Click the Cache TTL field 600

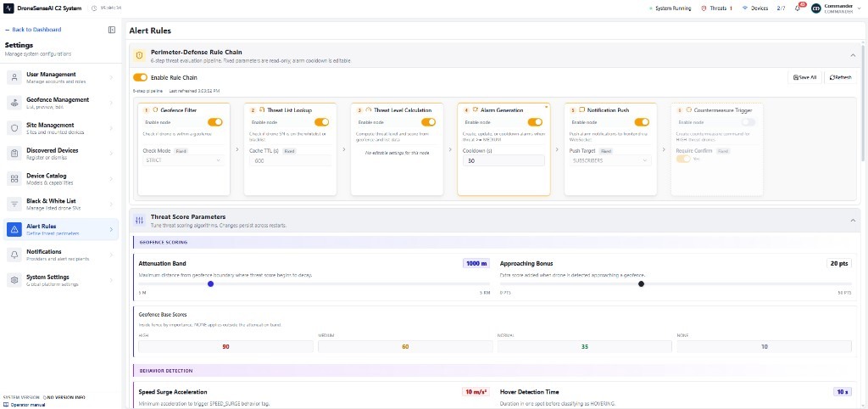[x=290, y=160]
